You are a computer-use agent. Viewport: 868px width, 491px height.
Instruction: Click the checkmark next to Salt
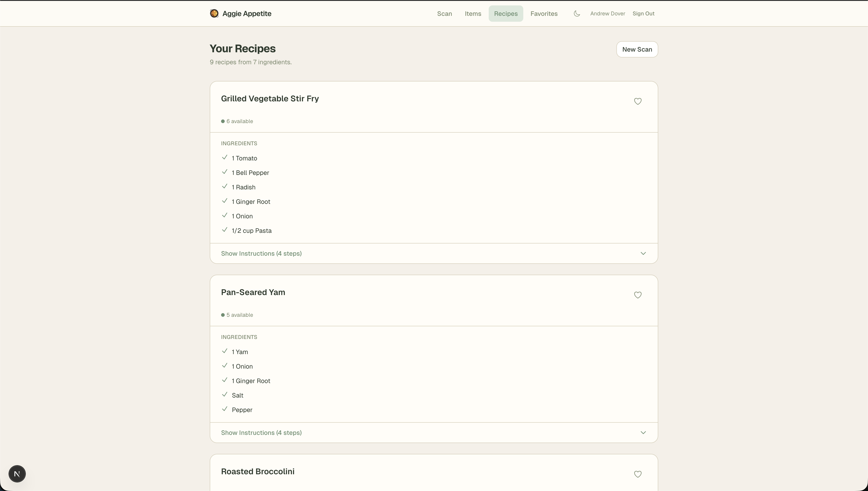225,395
